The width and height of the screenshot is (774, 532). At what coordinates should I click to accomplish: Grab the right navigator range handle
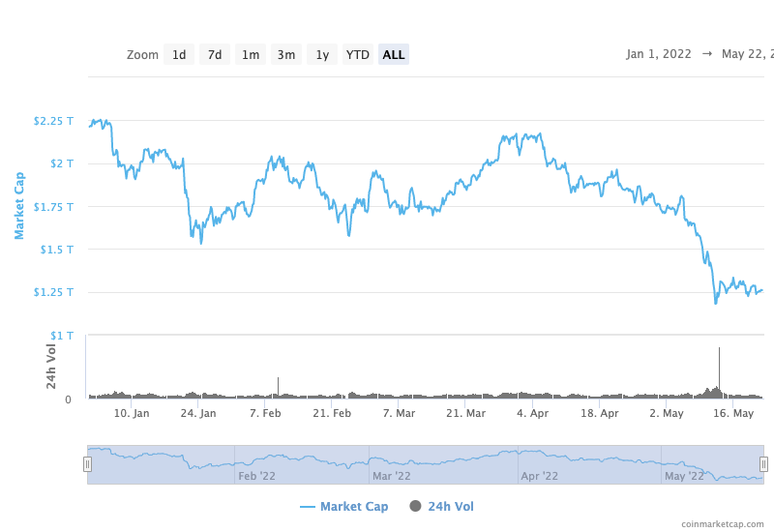click(x=763, y=464)
